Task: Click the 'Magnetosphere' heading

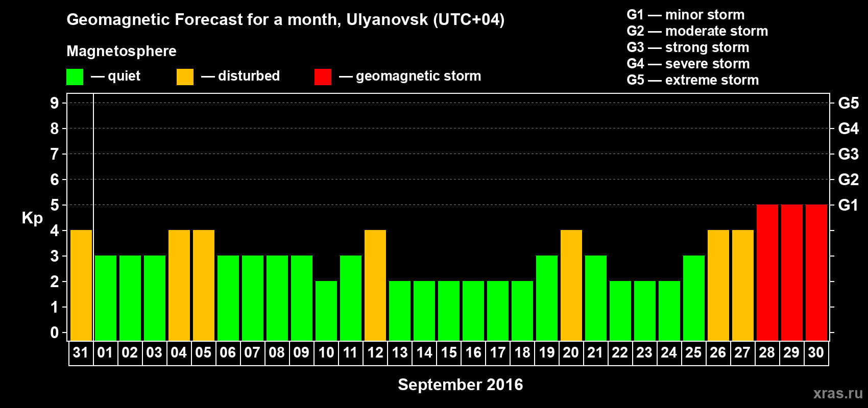Action: pyautogui.click(x=122, y=51)
